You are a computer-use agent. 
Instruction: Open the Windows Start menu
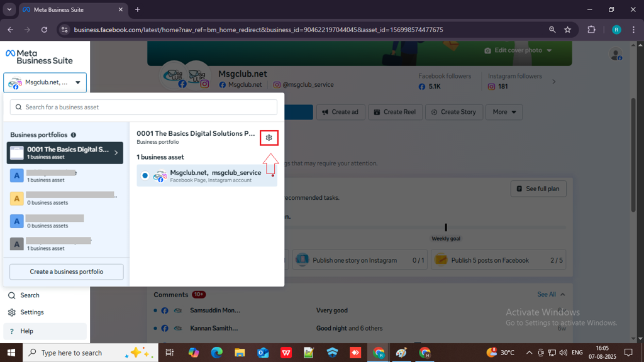pos(11,353)
